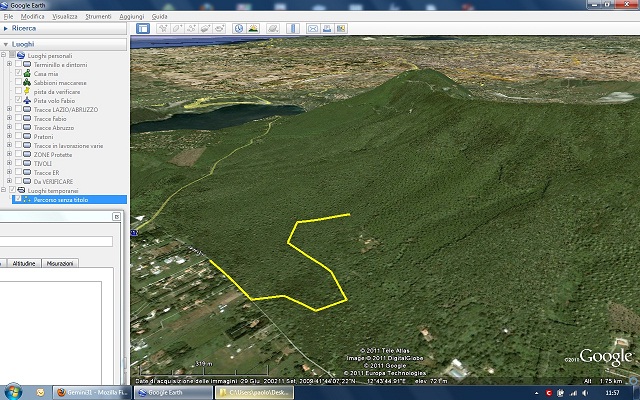Click the Casa mia house icon
The height and width of the screenshot is (400, 640).
(x=27, y=73)
